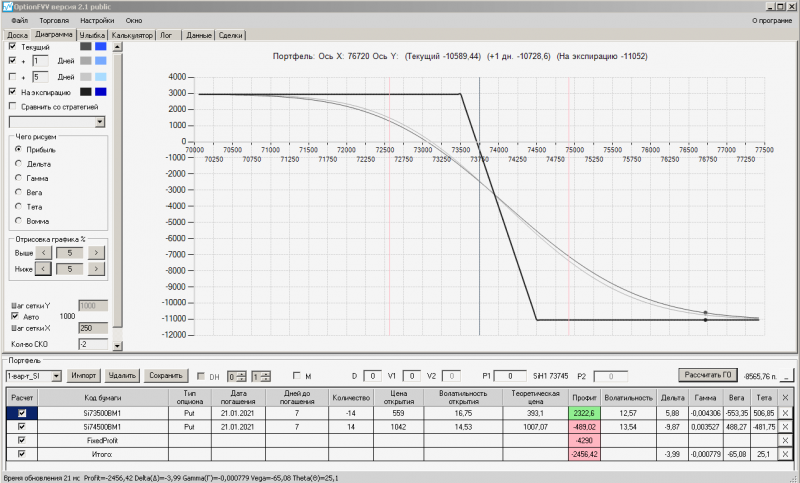This screenshot has height=483, width=800.
Task: Click the black swatch for На экспирацию
Action: [x=86, y=92]
